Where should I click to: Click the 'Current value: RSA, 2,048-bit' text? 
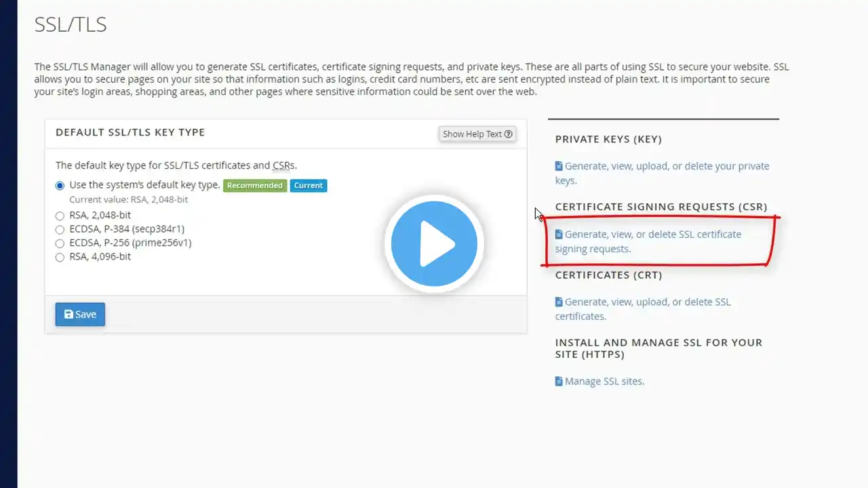[129, 200]
